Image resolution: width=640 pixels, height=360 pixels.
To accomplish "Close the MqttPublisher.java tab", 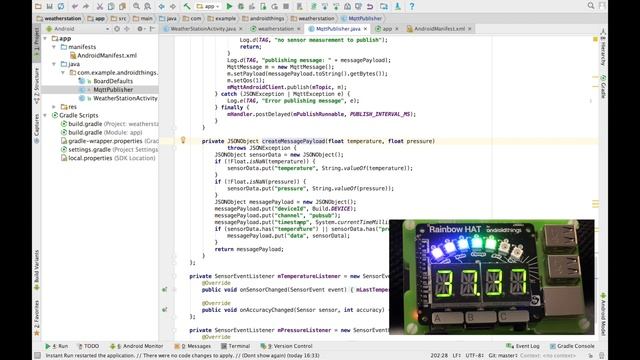I will tap(365, 29).
